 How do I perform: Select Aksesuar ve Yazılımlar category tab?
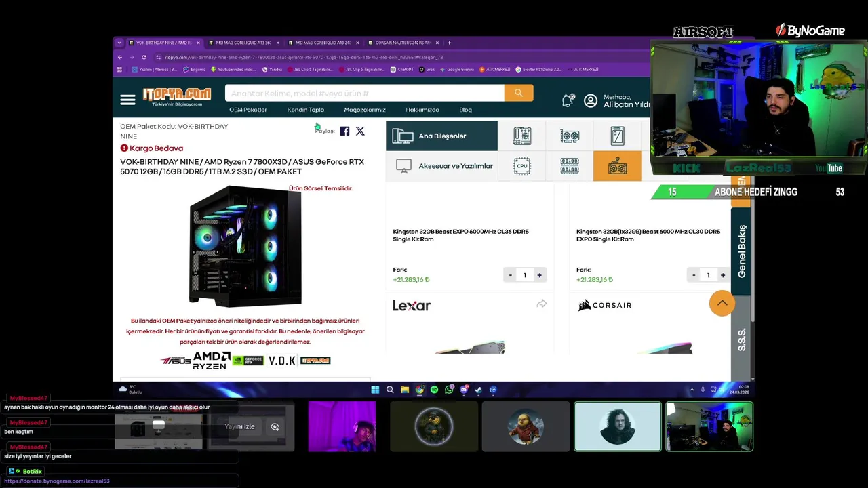(441, 166)
